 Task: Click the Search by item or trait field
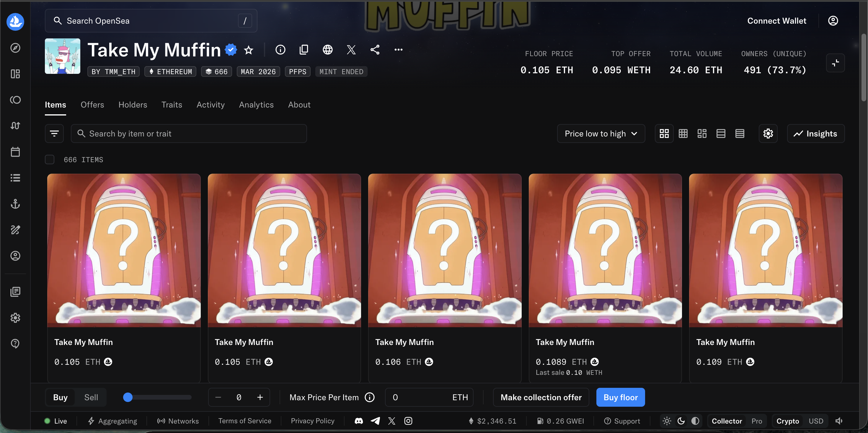tap(189, 133)
